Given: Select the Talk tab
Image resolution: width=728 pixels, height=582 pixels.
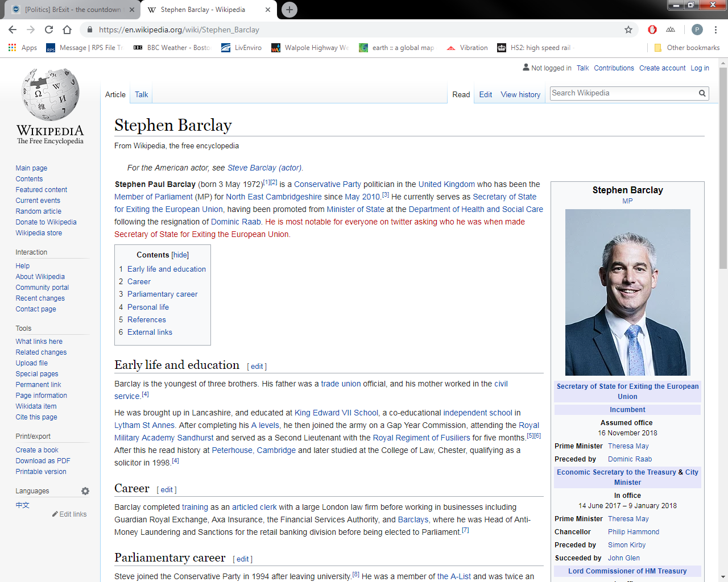Looking at the screenshot, I should pos(142,95).
